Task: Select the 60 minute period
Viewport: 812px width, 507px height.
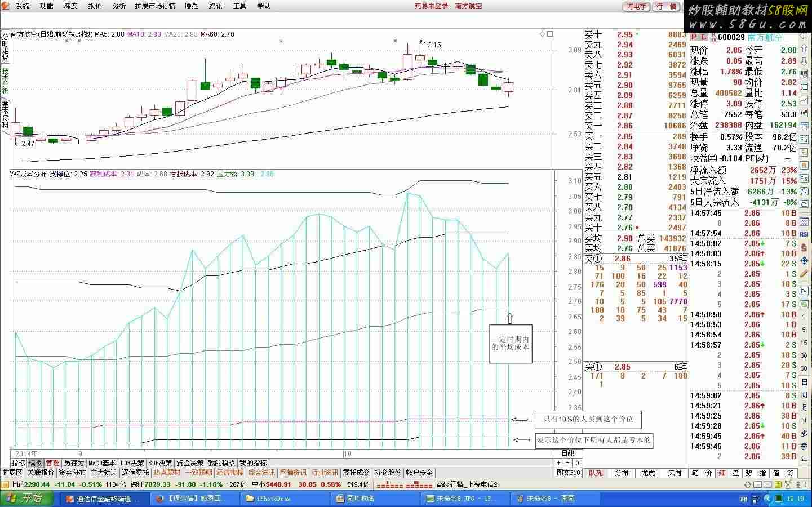Action: pos(804,368)
